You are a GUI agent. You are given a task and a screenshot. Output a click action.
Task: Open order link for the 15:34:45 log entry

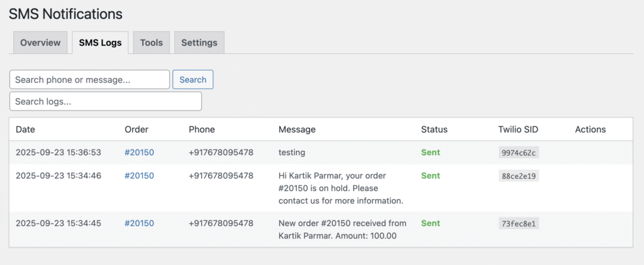(139, 223)
